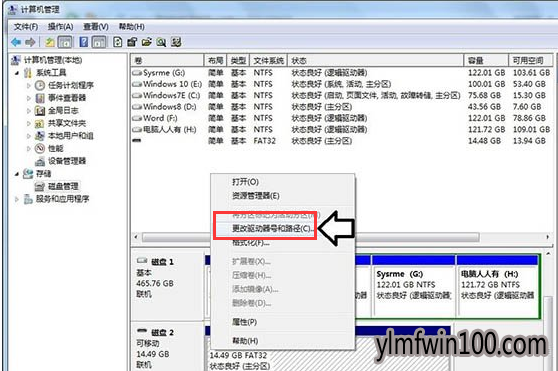Sort by the 状态 column header
Viewport: 558px width, 371px height.
376,60
